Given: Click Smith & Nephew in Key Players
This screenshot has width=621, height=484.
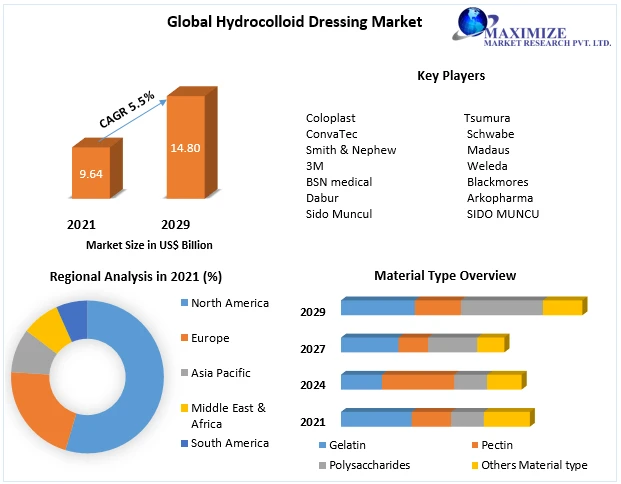Looking at the screenshot, I should coord(351,150).
